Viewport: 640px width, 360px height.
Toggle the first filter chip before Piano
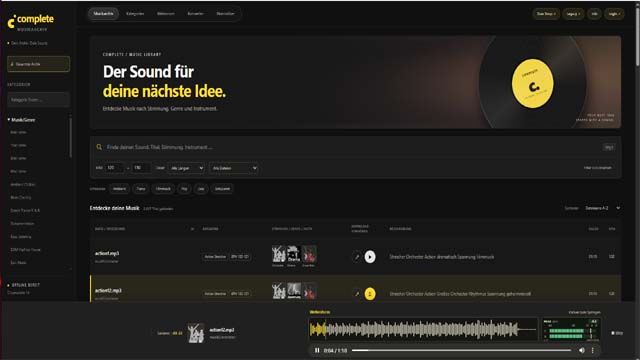120,189
